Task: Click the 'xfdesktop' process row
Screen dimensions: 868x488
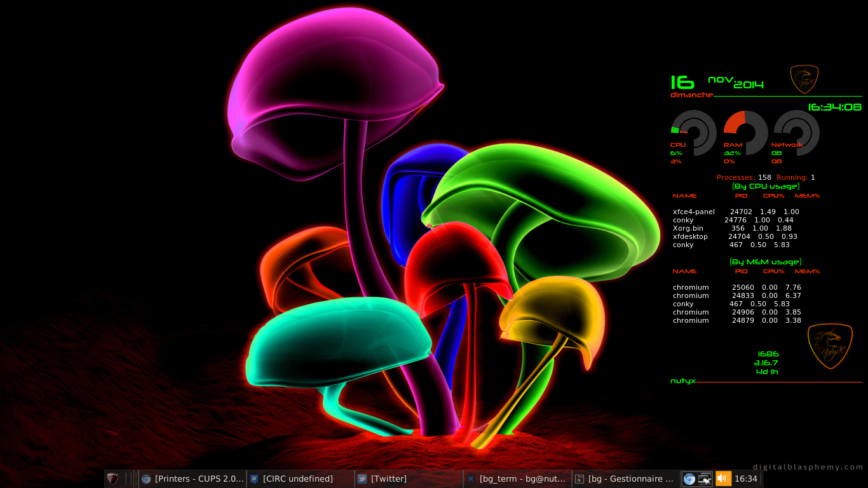Action: (x=735, y=236)
